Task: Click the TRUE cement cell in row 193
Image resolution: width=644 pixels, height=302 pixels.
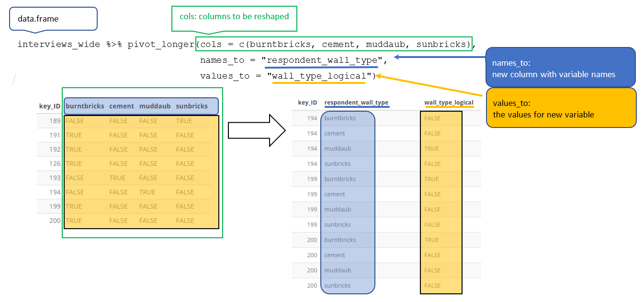Action: (x=117, y=178)
